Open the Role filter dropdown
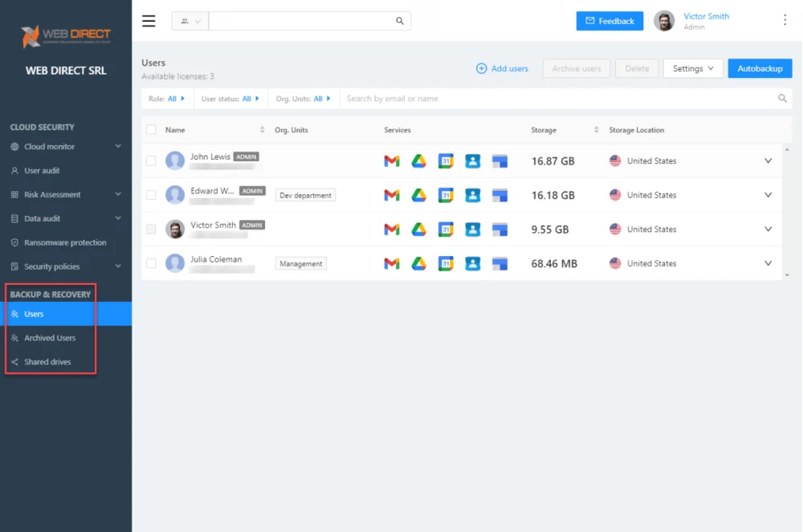803x532 pixels. coord(167,99)
